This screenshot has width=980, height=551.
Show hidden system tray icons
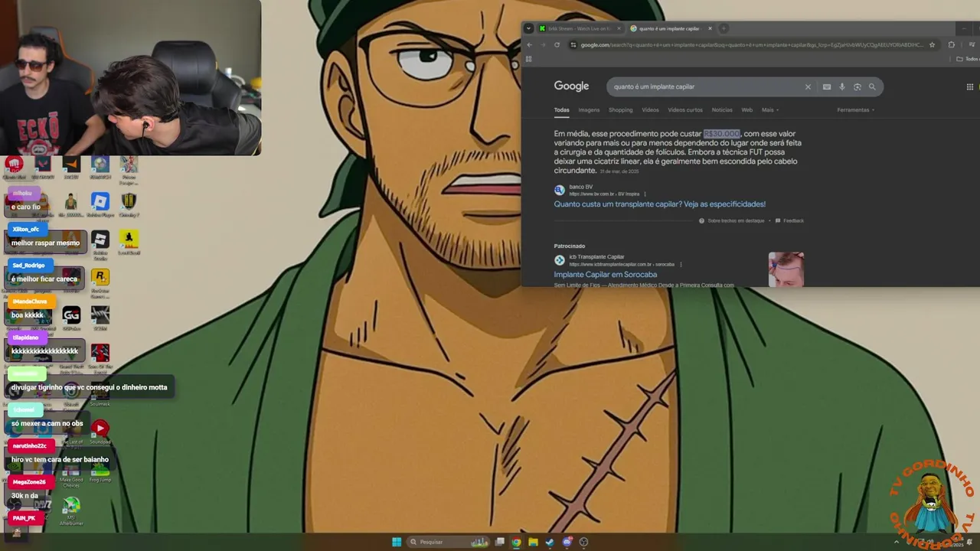click(897, 542)
